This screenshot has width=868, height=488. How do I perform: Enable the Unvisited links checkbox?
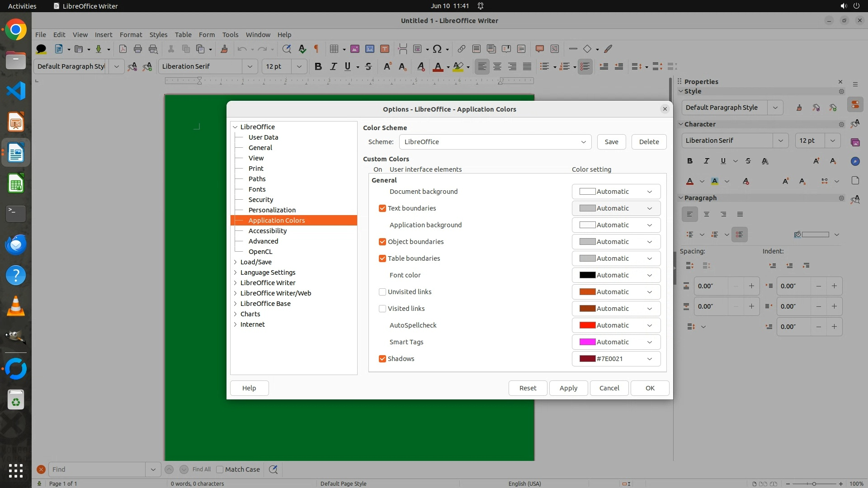382,292
